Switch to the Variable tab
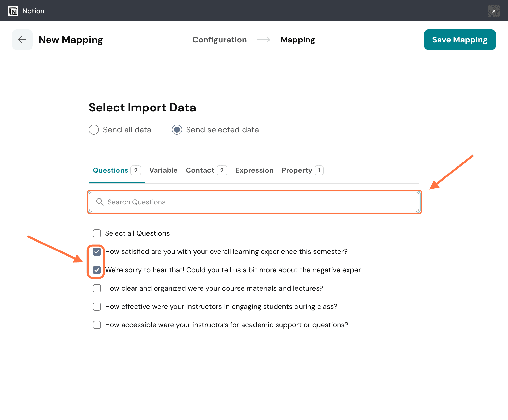Image resolution: width=508 pixels, height=420 pixels. coord(163,170)
